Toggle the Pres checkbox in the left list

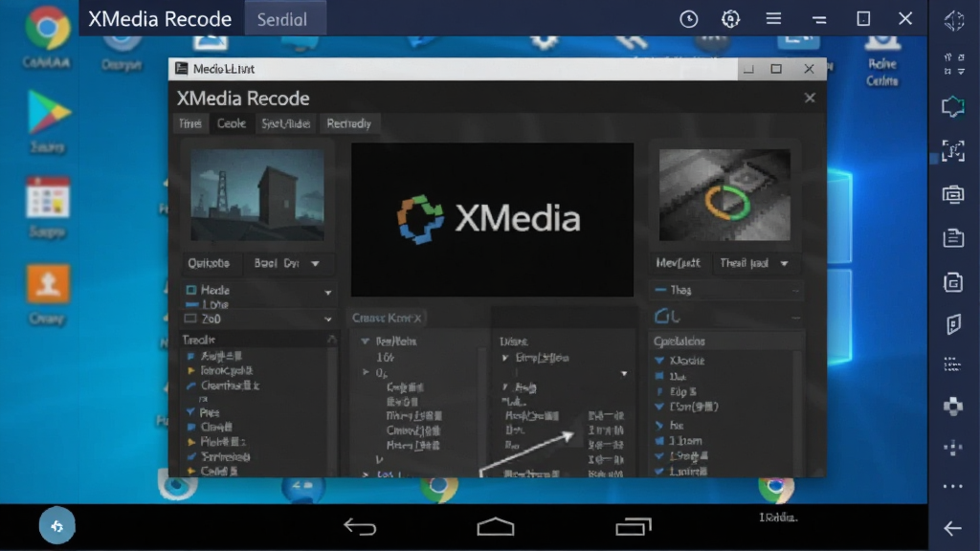coord(190,412)
